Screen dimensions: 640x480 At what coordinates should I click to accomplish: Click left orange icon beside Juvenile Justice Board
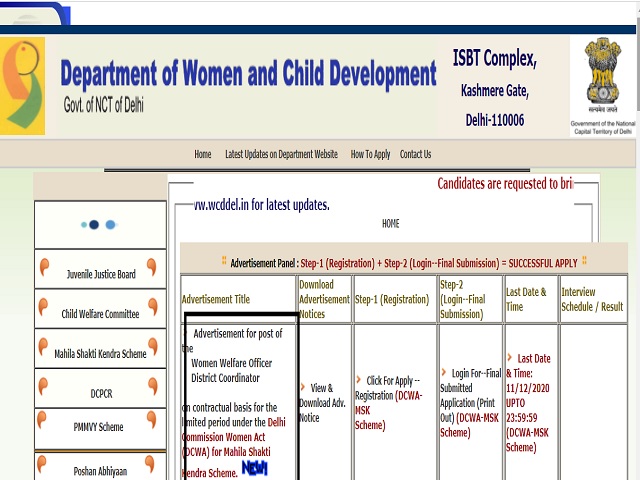coord(44,267)
